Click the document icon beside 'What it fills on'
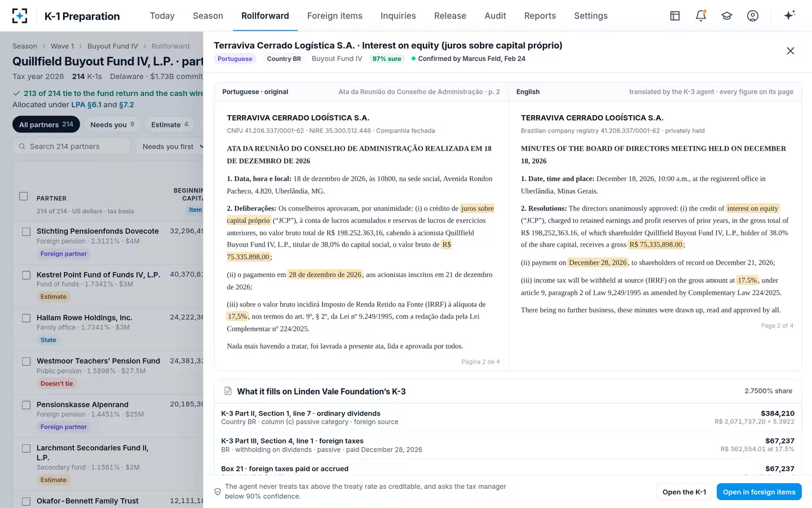Viewport: 812px width, 508px height. (228, 391)
